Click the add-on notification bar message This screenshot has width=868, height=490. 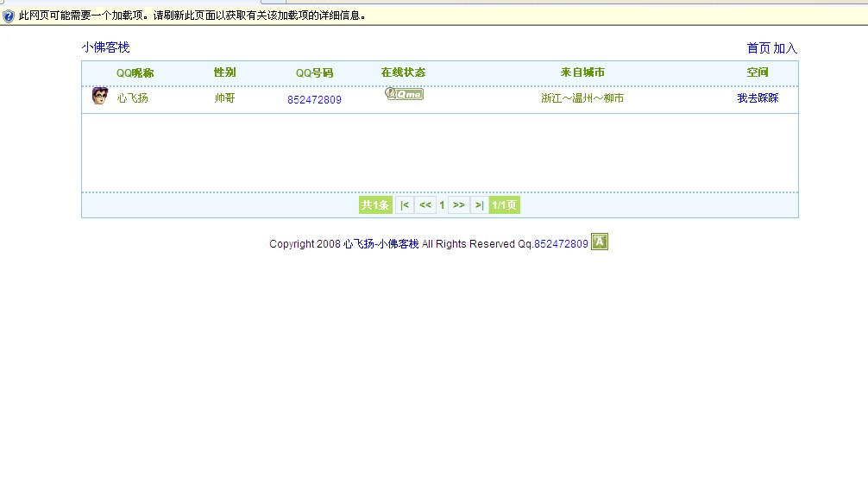click(x=192, y=16)
